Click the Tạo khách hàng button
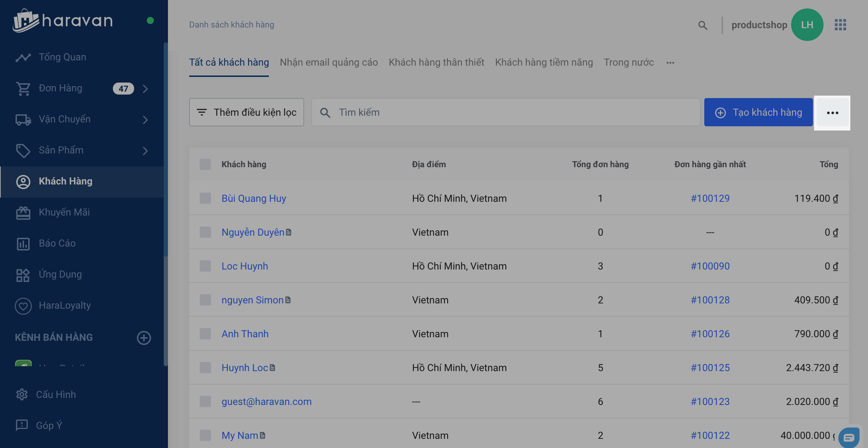 [758, 112]
